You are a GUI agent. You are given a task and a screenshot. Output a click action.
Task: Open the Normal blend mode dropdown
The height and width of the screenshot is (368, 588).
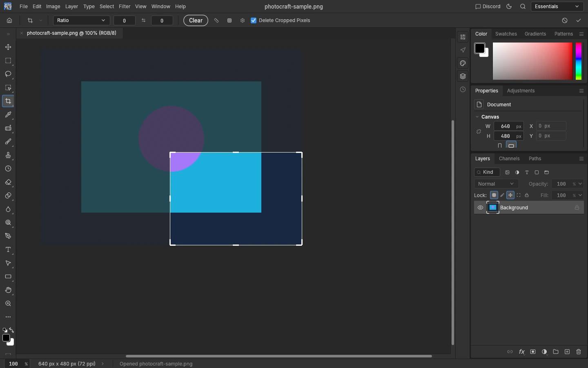(x=497, y=184)
